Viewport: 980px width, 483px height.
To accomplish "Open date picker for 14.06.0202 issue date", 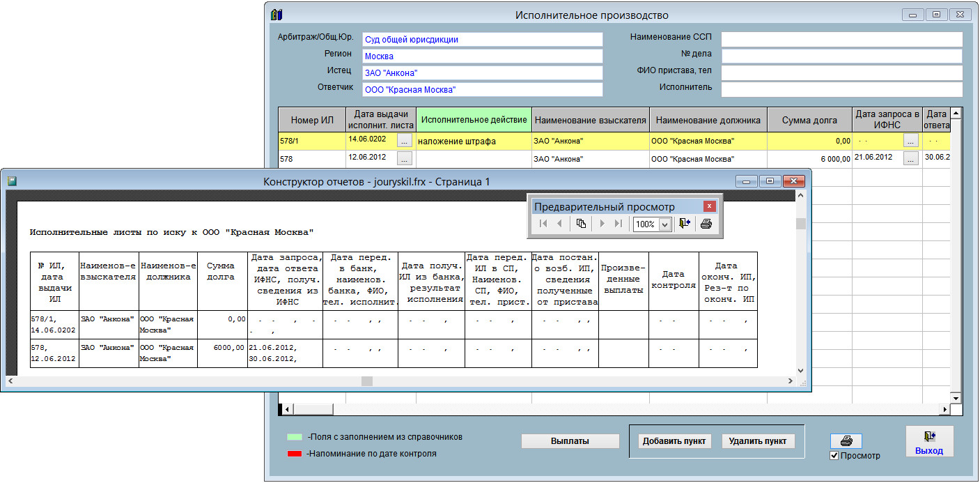I will coord(405,141).
